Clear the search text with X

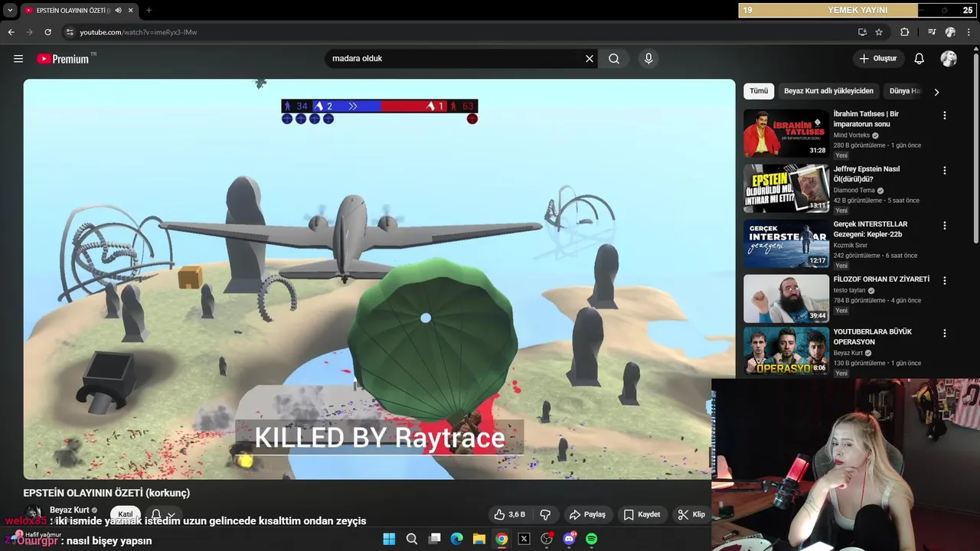(590, 58)
